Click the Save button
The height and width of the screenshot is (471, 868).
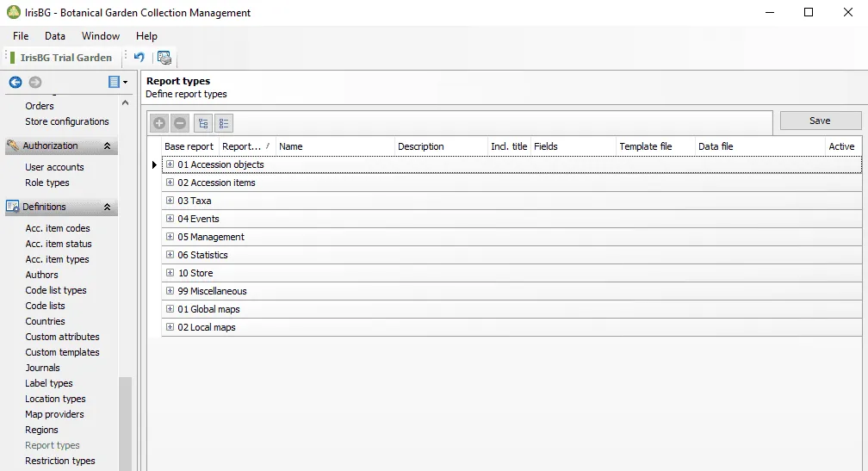(821, 121)
